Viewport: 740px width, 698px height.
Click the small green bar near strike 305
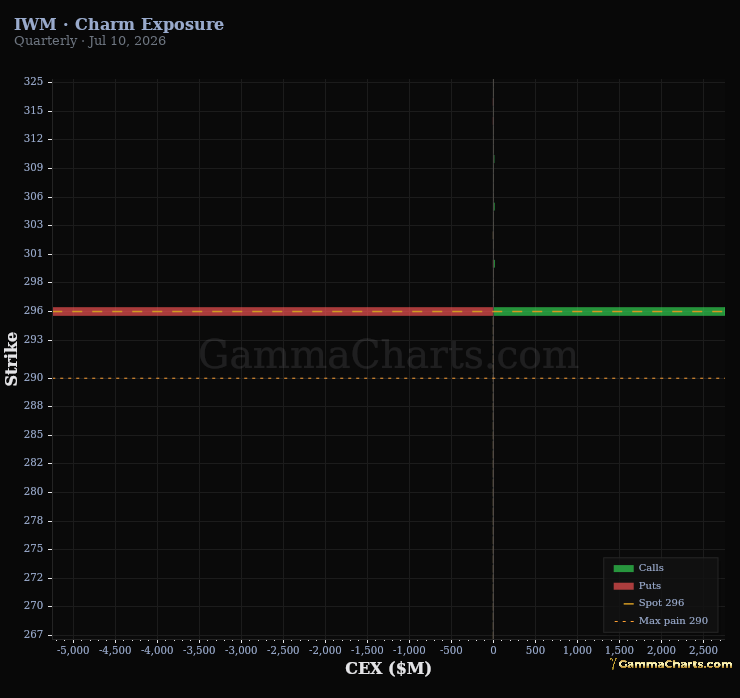tap(494, 207)
